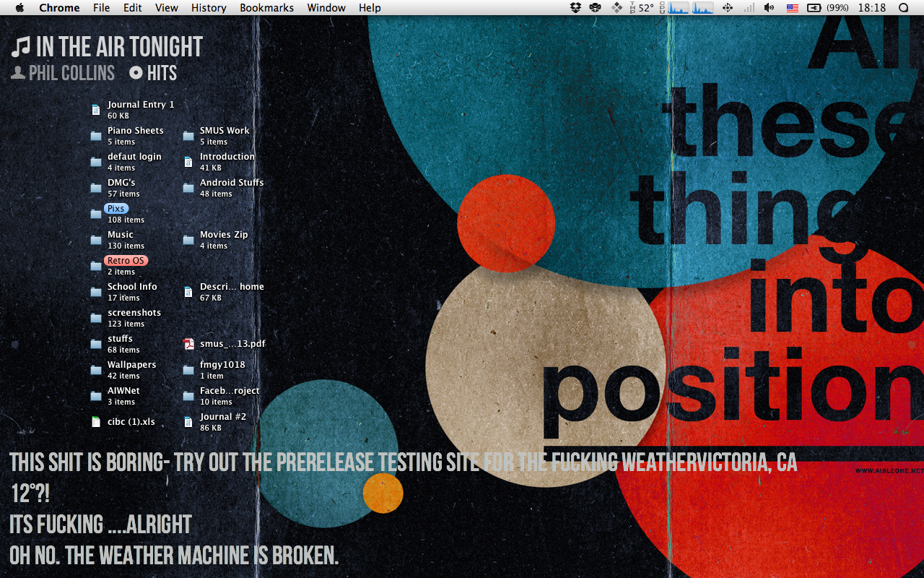Viewport: 924px width, 578px height.
Task: Click the blue Pixs label text
Action: (x=116, y=209)
